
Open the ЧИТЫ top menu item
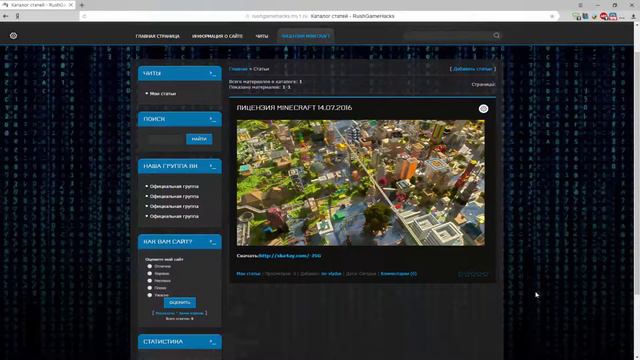(x=262, y=36)
